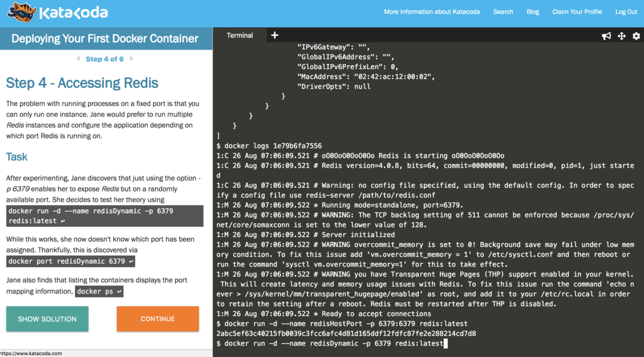Screen dimensions: 644x357
Task: Open a new terminal tab with plus icon
Action: click(x=275, y=35)
